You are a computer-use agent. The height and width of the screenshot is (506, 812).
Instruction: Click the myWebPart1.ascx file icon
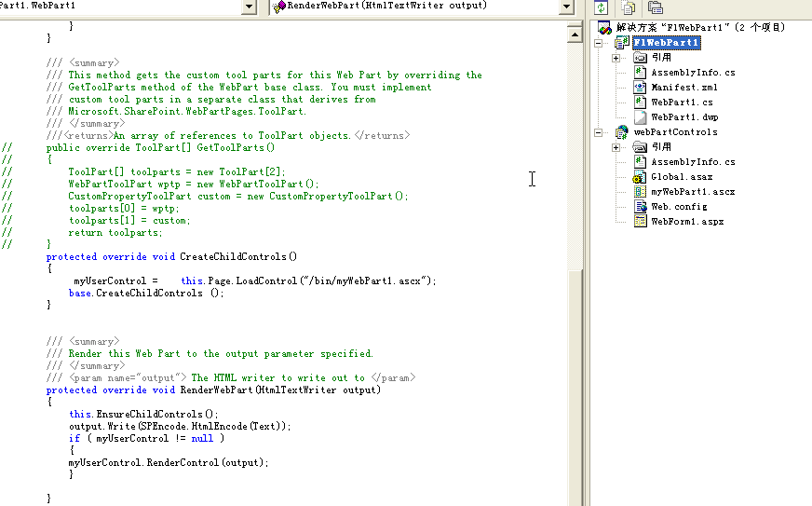point(640,192)
